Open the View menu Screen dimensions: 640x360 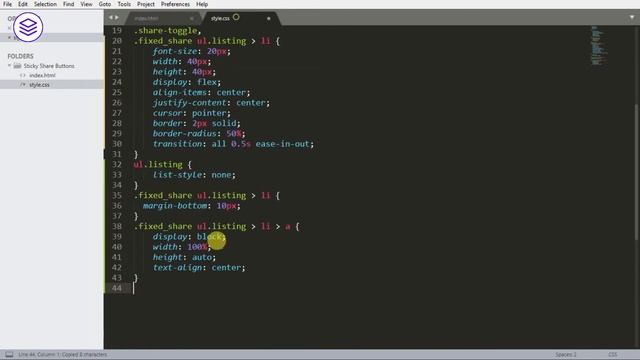click(x=86, y=4)
